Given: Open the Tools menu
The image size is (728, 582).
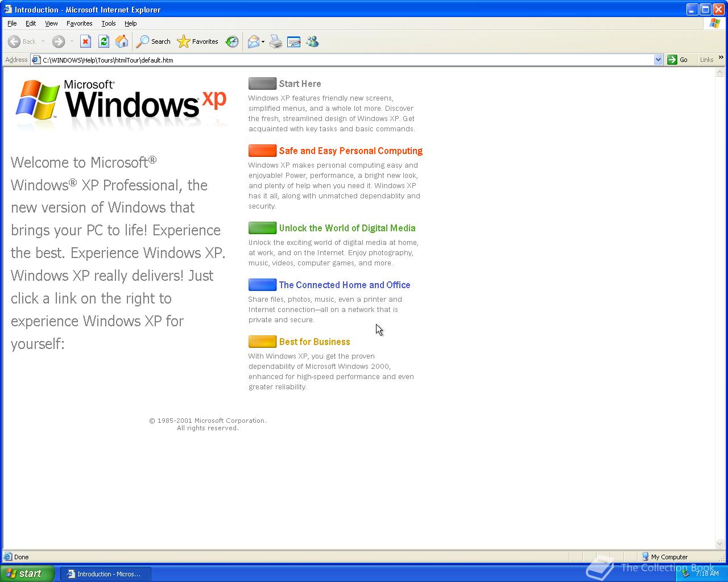Looking at the screenshot, I should click(108, 23).
